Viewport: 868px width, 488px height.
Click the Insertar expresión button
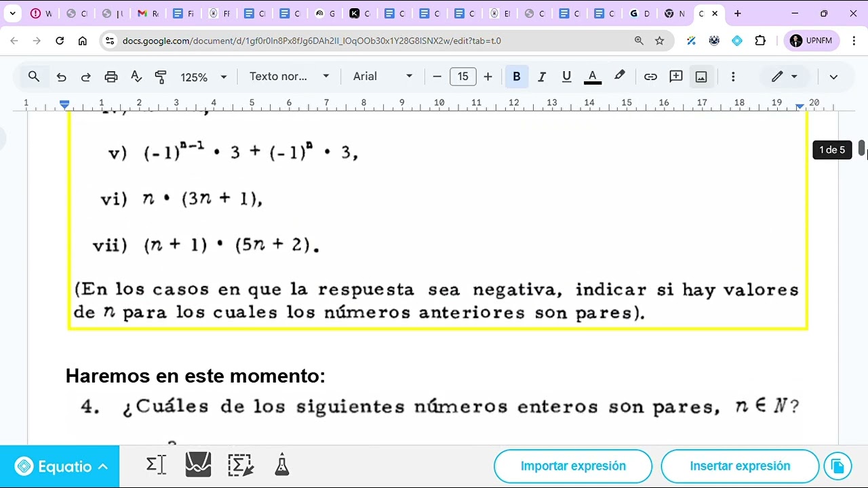coord(740,466)
